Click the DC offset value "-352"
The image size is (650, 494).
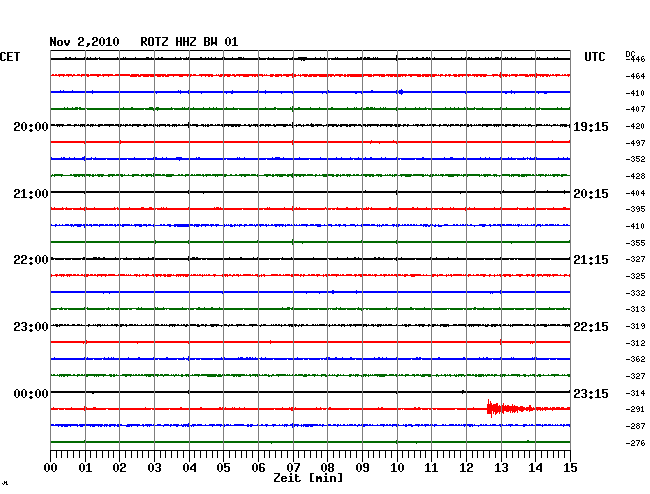[x=635, y=159]
